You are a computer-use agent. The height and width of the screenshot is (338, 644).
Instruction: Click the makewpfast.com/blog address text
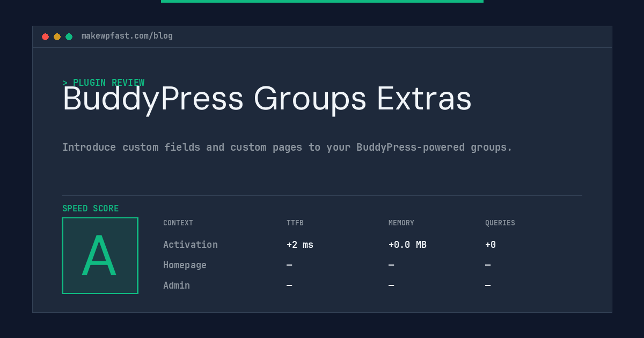click(x=127, y=36)
